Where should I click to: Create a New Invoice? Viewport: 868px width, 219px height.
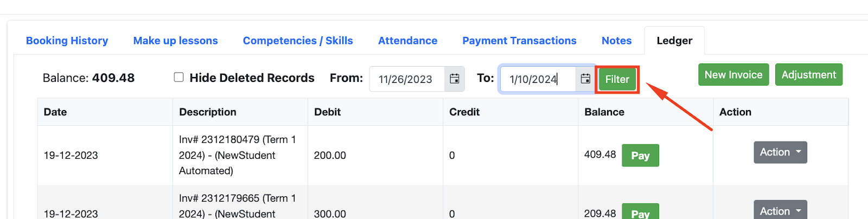(733, 75)
